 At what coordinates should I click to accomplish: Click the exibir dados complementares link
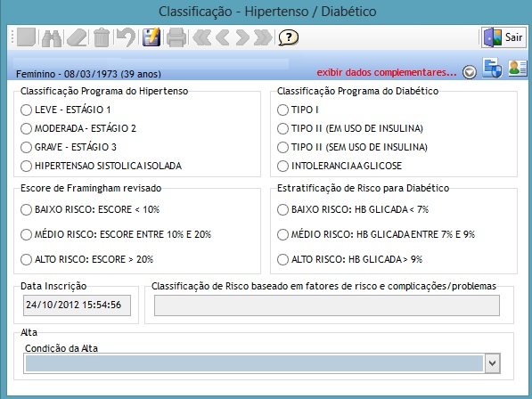387,72
